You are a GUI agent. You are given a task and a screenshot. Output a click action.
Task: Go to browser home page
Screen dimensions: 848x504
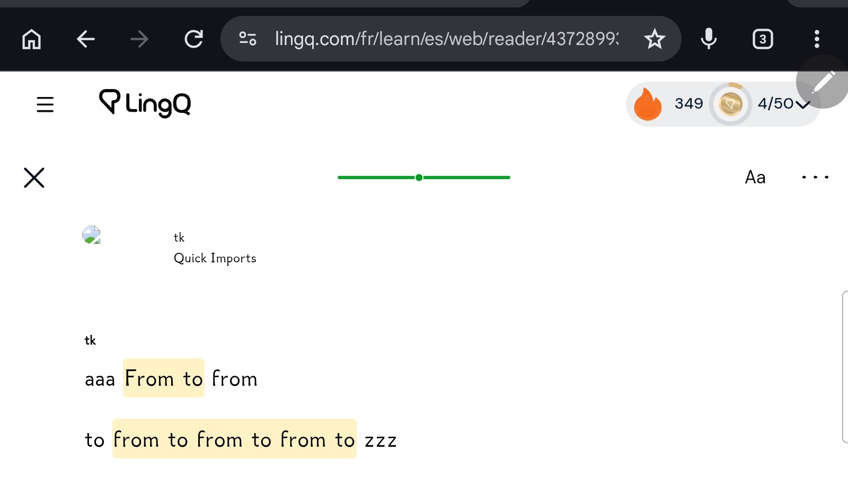point(31,39)
